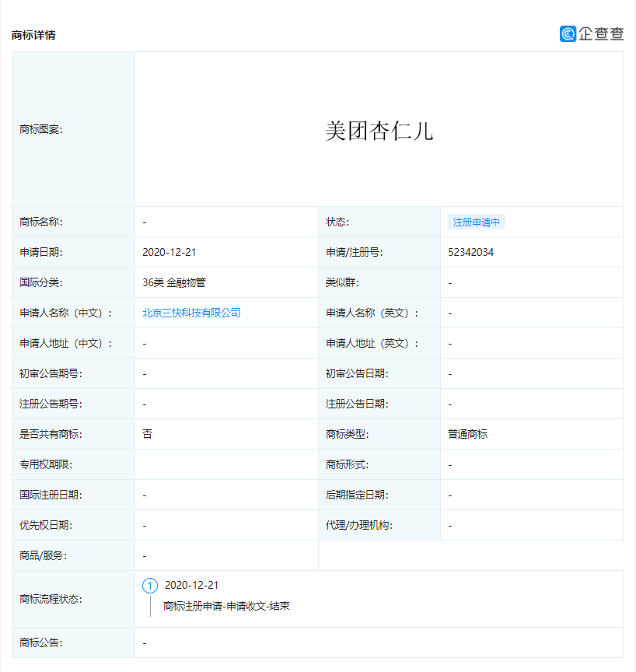This screenshot has width=636, height=672.
Task: Click the 否 value for 是否共有商标
Action: 147,434
